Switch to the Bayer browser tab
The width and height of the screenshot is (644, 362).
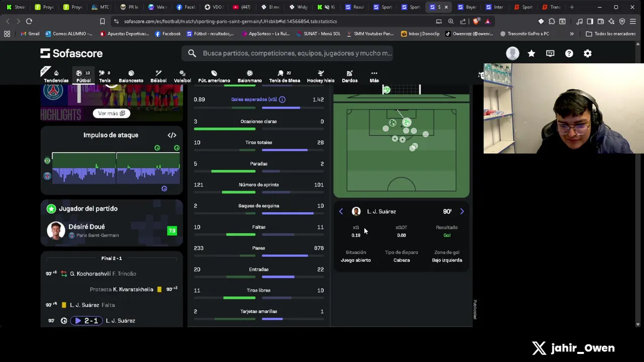pyautogui.click(x=466, y=7)
